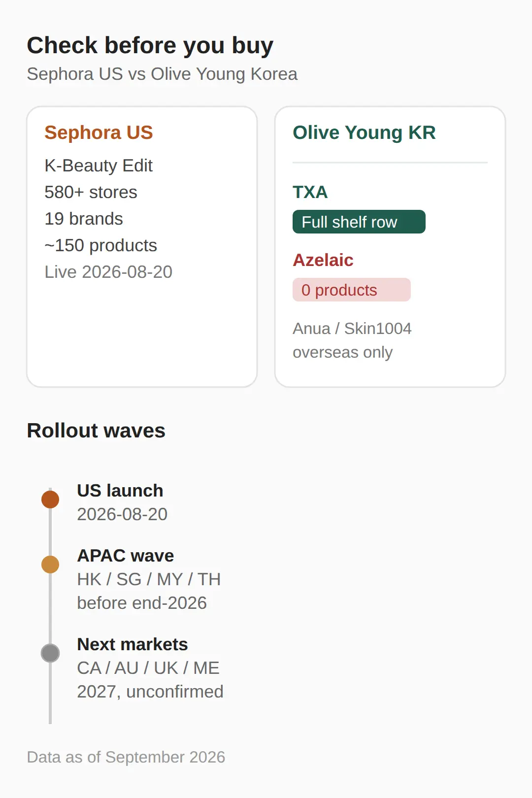This screenshot has height=798, width=532.
Task: Click 'HK / SG / MY / TH' markets line
Action: [x=149, y=579]
